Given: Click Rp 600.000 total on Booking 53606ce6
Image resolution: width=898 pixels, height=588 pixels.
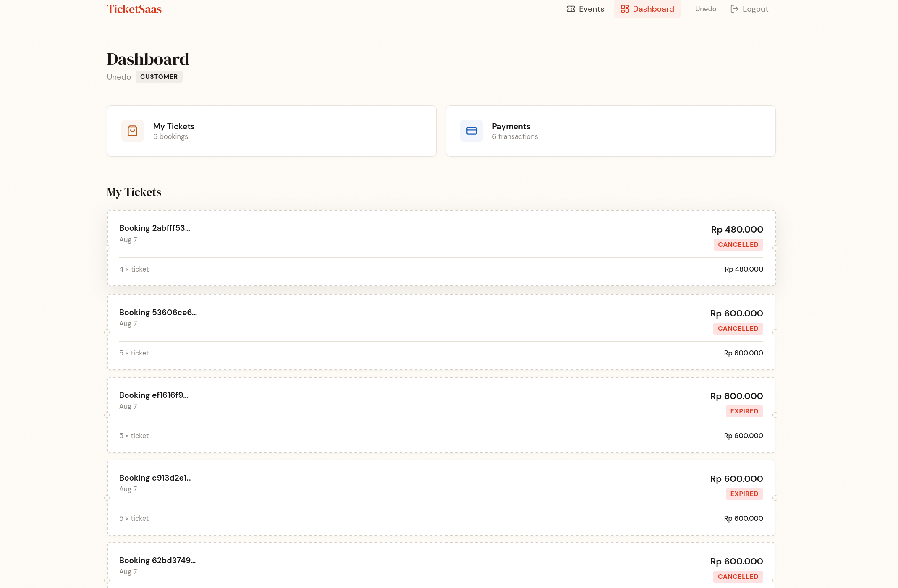Looking at the screenshot, I should [736, 314].
